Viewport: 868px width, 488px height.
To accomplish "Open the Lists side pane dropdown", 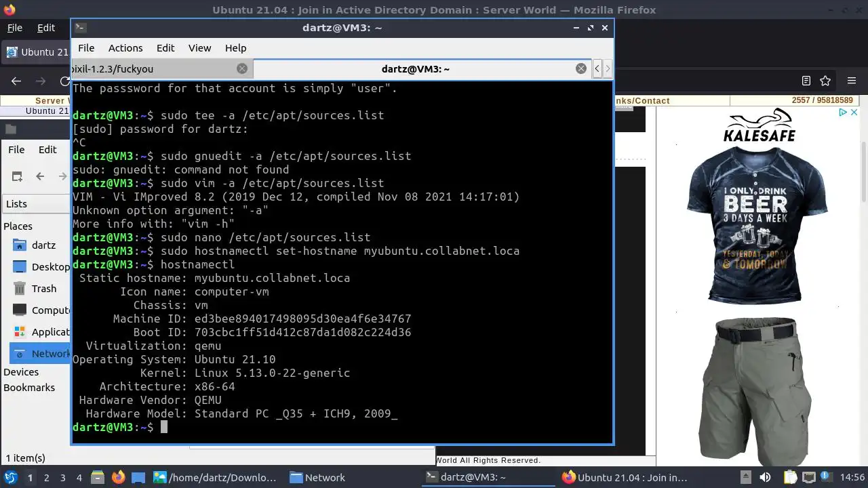I will coord(37,204).
